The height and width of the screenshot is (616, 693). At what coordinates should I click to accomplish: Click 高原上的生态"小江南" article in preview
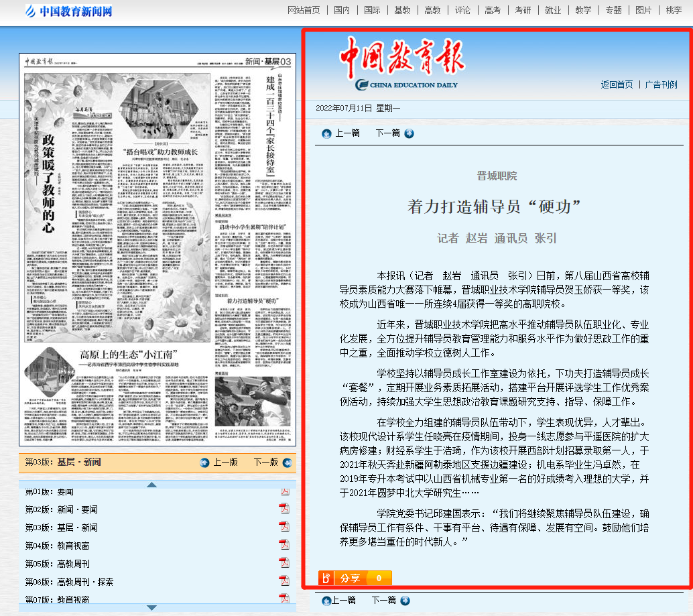pyautogui.click(x=129, y=355)
